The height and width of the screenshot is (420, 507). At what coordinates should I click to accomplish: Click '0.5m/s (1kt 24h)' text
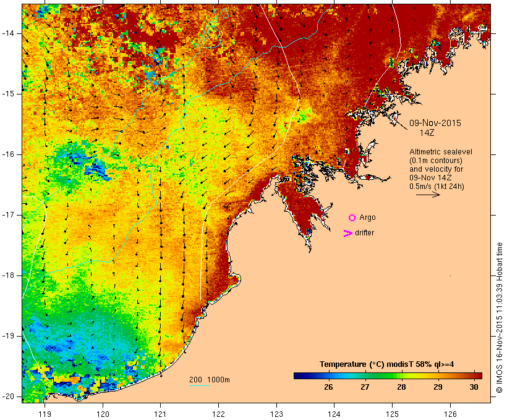point(437,187)
